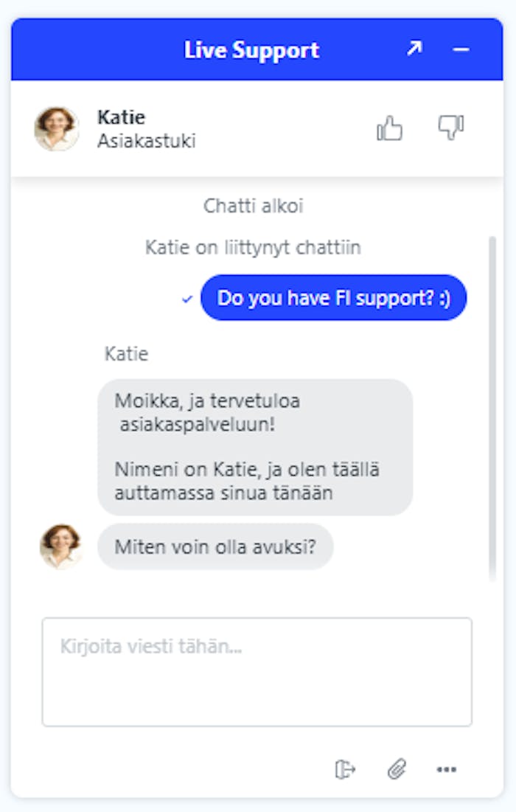Click the "Moikka, ja tervetuloa" greeting message

pos(254,447)
